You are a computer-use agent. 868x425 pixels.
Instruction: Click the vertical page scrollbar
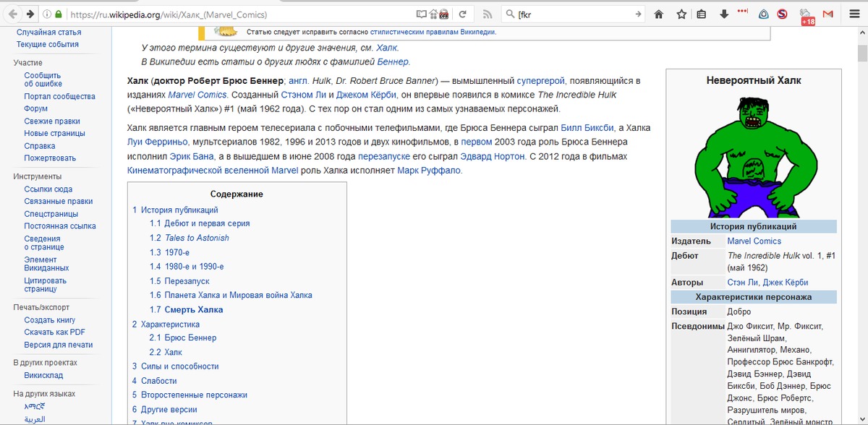pyautogui.click(x=861, y=217)
